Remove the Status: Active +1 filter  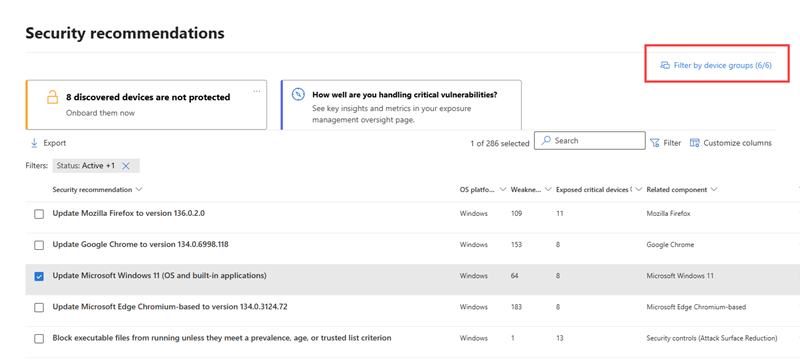[126, 166]
